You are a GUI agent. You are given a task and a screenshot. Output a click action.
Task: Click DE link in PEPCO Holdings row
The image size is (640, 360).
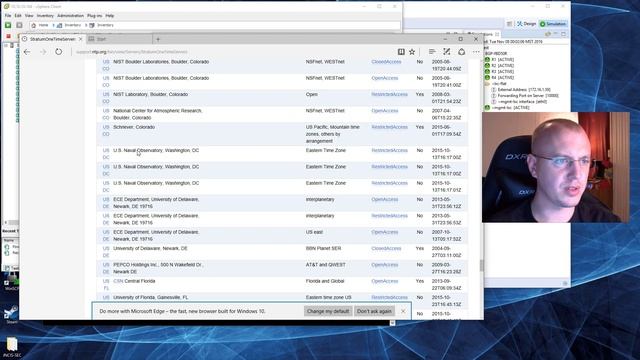pos(106,272)
